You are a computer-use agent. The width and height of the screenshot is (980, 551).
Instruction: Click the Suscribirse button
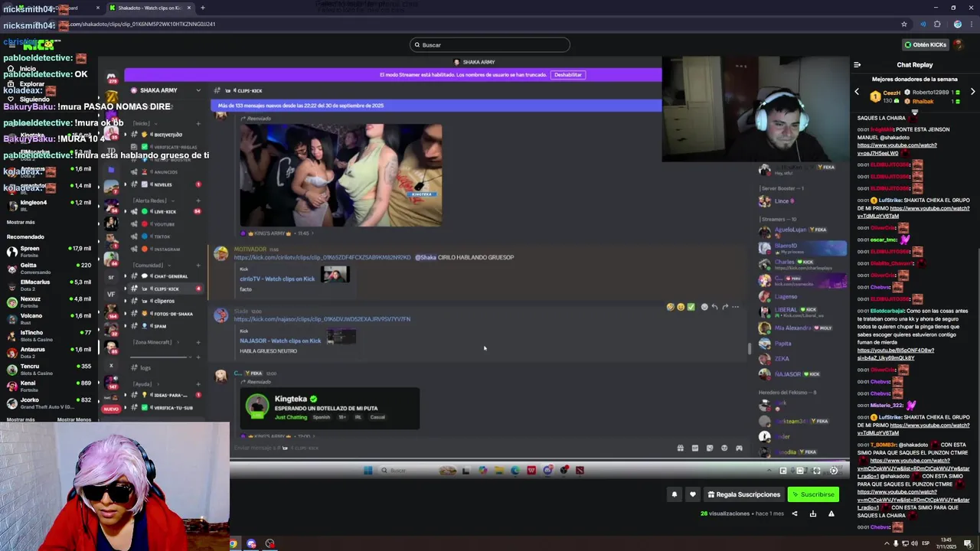(x=813, y=494)
